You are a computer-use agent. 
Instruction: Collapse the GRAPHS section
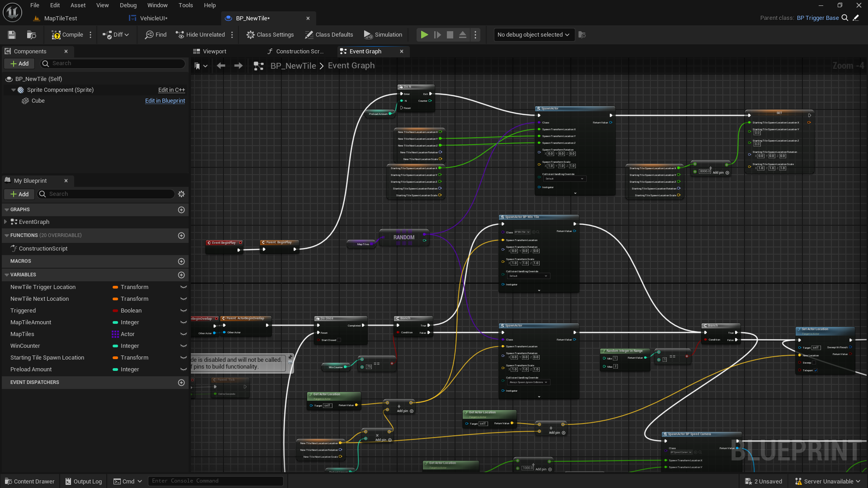tap(7, 210)
